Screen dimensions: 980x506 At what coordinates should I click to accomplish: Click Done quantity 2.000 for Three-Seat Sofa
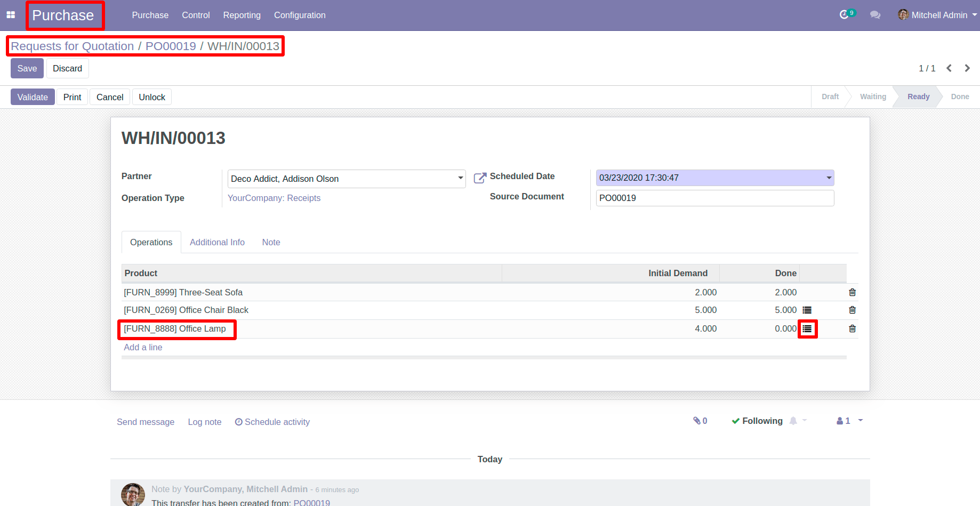tap(785, 292)
